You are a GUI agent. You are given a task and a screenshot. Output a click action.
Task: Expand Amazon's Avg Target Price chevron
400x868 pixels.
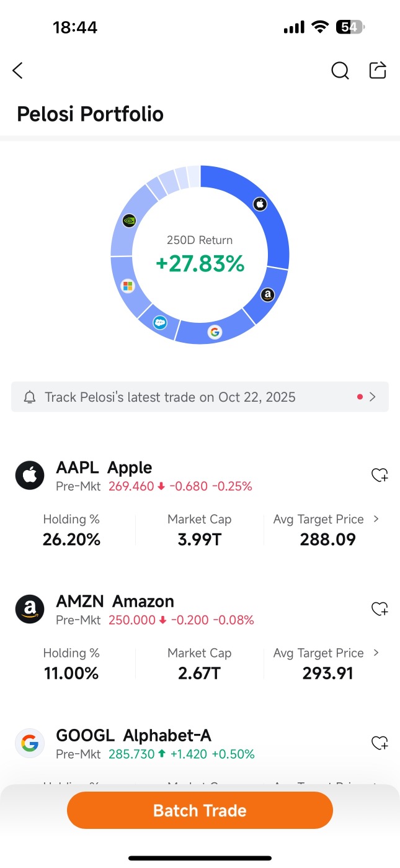[x=376, y=653]
